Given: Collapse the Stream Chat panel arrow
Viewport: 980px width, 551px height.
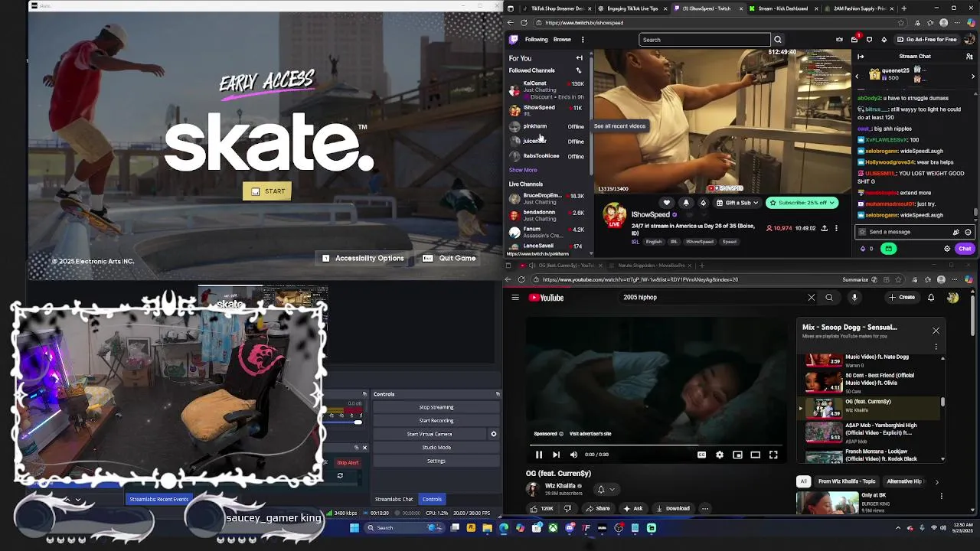Looking at the screenshot, I should [x=861, y=57].
